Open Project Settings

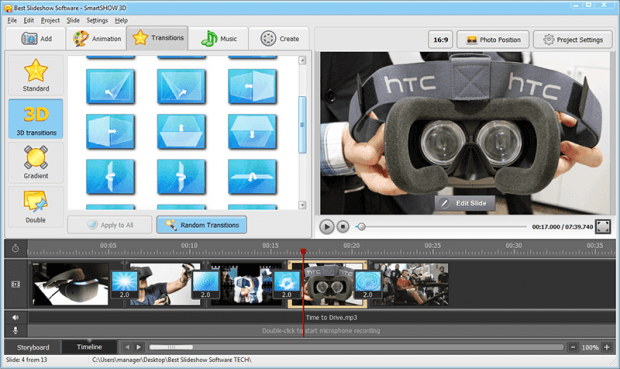[573, 40]
